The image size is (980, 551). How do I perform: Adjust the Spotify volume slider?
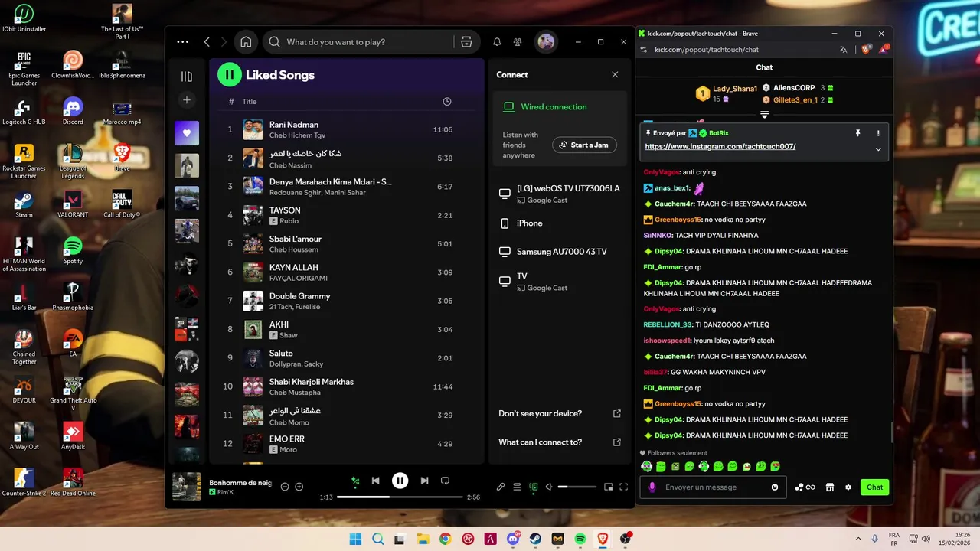[x=577, y=487]
